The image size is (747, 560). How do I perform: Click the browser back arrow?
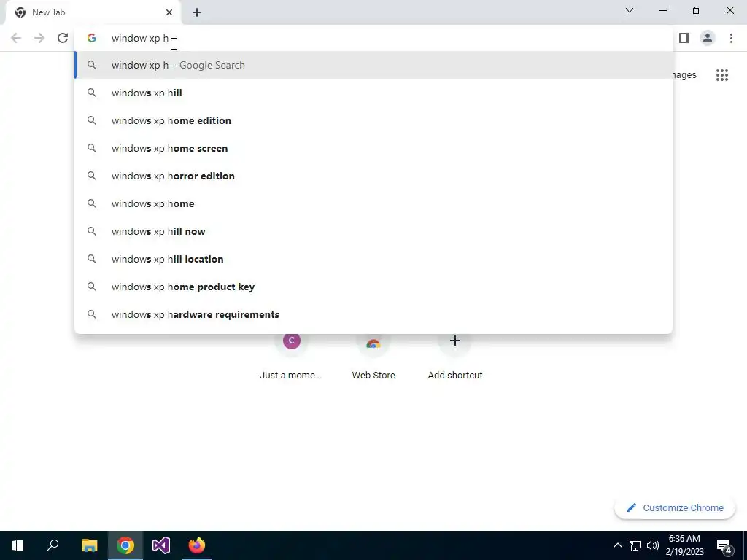point(16,38)
